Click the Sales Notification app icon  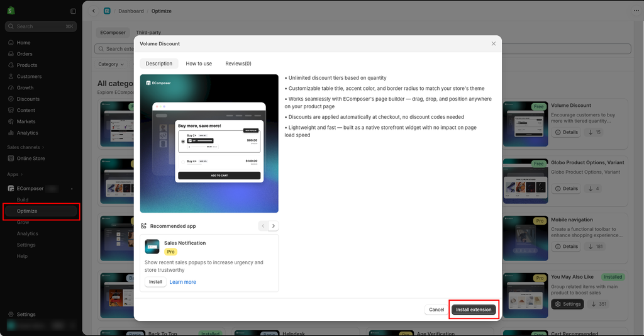click(x=152, y=247)
